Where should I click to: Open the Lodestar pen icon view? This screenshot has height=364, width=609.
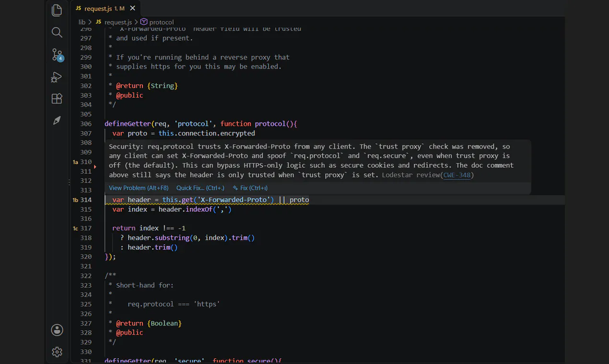tap(57, 120)
